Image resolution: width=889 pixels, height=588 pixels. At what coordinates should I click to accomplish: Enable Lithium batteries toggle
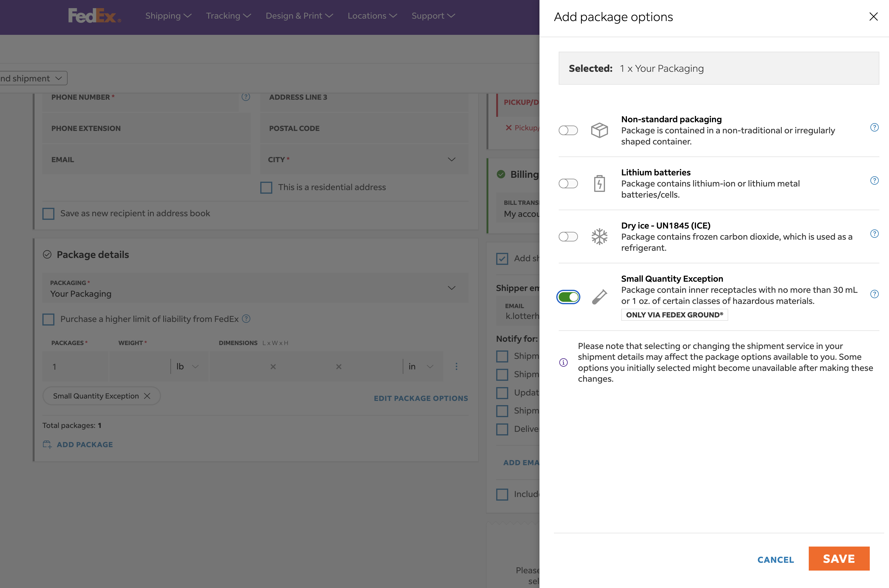click(x=568, y=183)
